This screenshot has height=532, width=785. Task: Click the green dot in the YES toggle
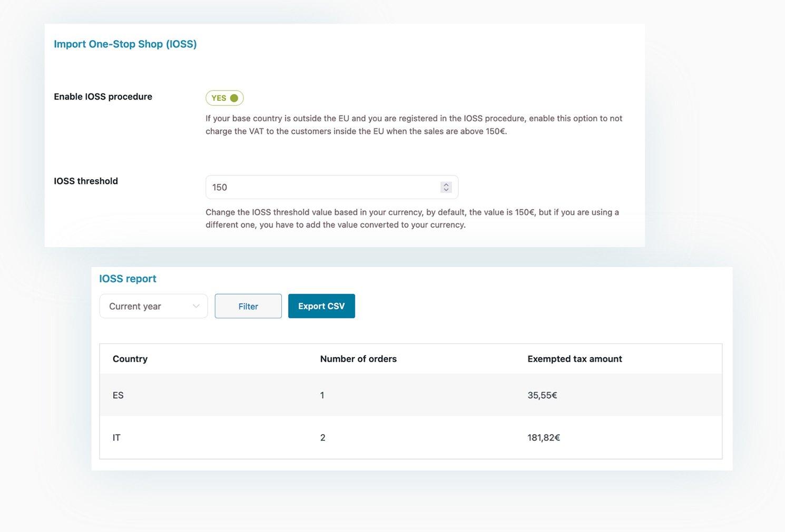click(x=234, y=98)
